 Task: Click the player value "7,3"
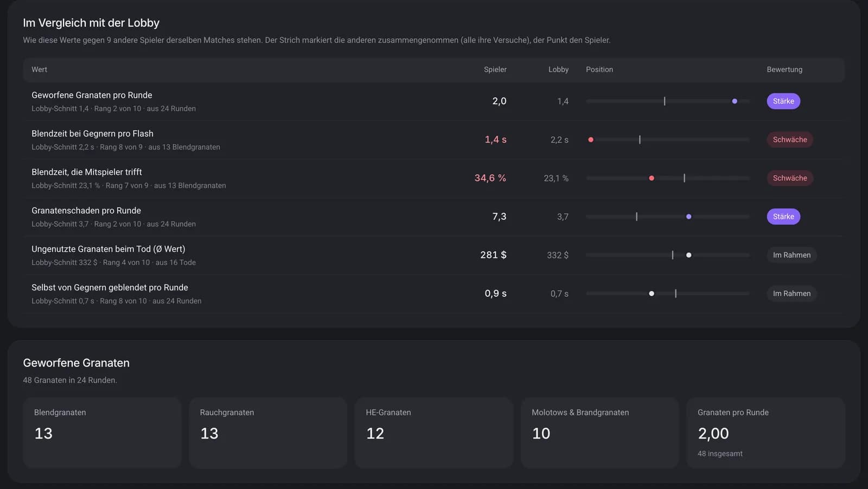pyautogui.click(x=499, y=217)
